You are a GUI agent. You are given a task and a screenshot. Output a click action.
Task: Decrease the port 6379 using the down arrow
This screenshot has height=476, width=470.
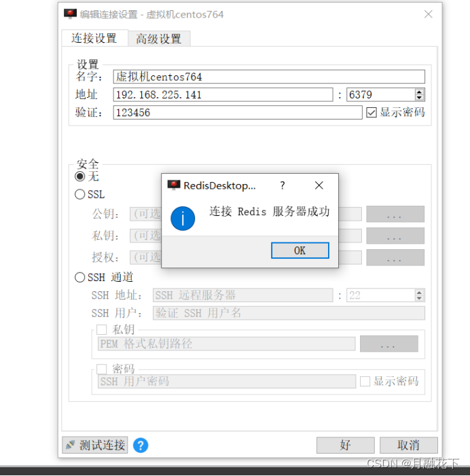419,98
